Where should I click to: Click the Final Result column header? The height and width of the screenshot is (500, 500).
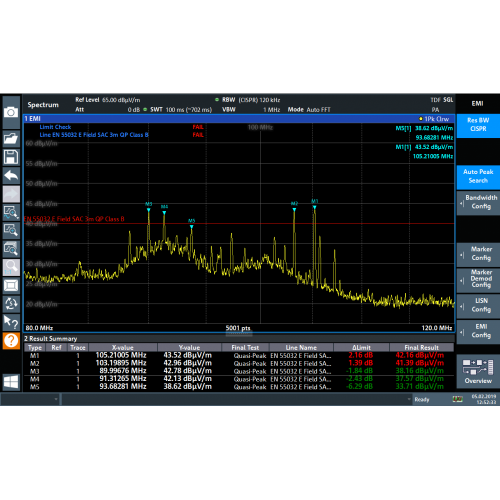click(x=422, y=347)
